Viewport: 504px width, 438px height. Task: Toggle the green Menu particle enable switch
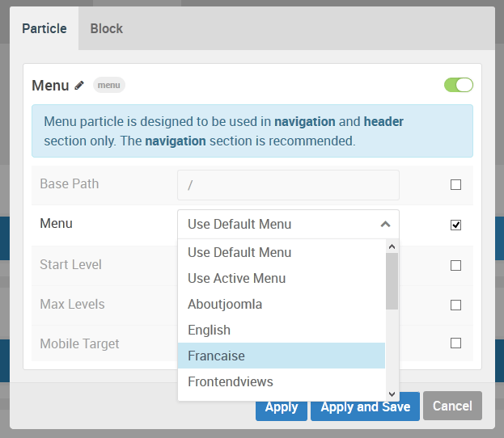pyautogui.click(x=458, y=85)
